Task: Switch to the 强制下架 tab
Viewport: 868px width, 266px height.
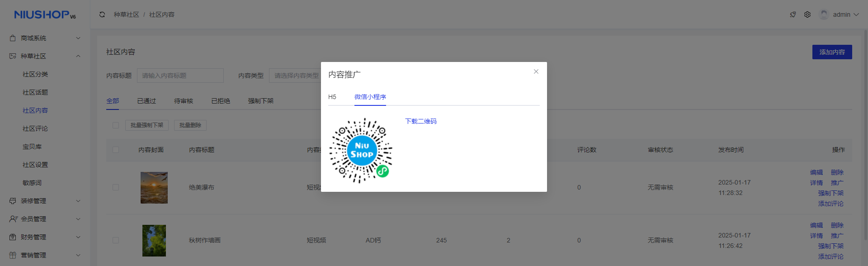Action: [x=261, y=101]
